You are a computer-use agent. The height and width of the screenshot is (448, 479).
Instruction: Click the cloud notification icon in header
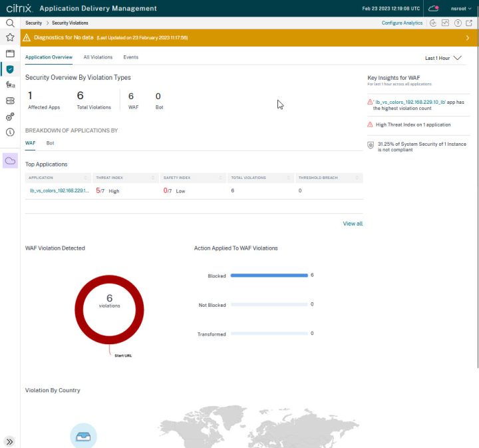point(434,9)
